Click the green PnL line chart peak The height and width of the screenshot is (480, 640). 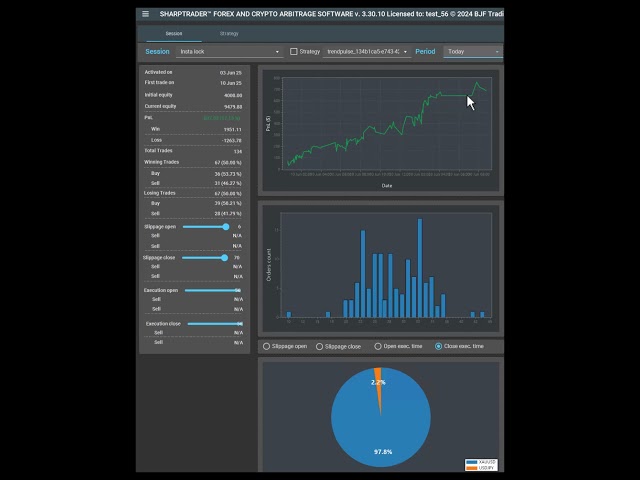click(x=477, y=83)
